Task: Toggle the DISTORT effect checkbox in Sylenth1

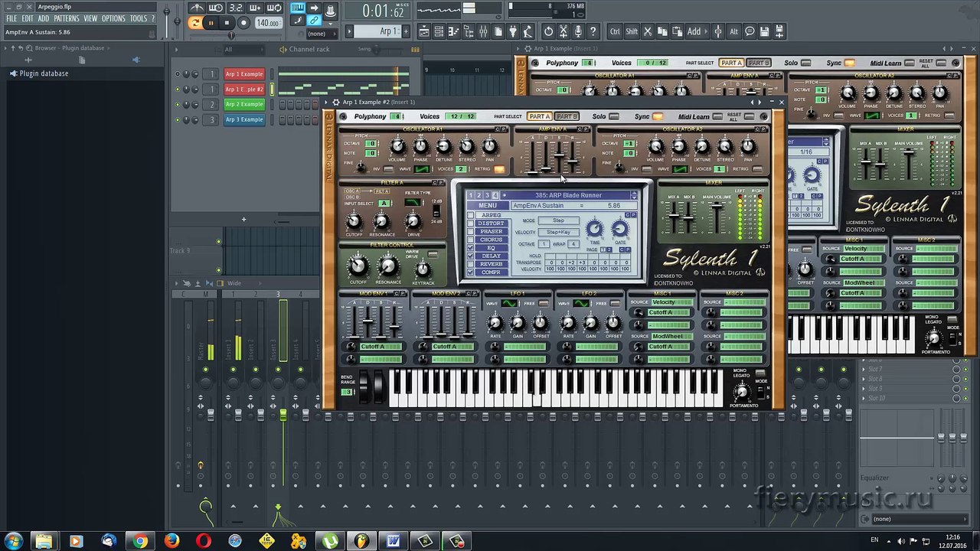Action: pyautogui.click(x=470, y=223)
